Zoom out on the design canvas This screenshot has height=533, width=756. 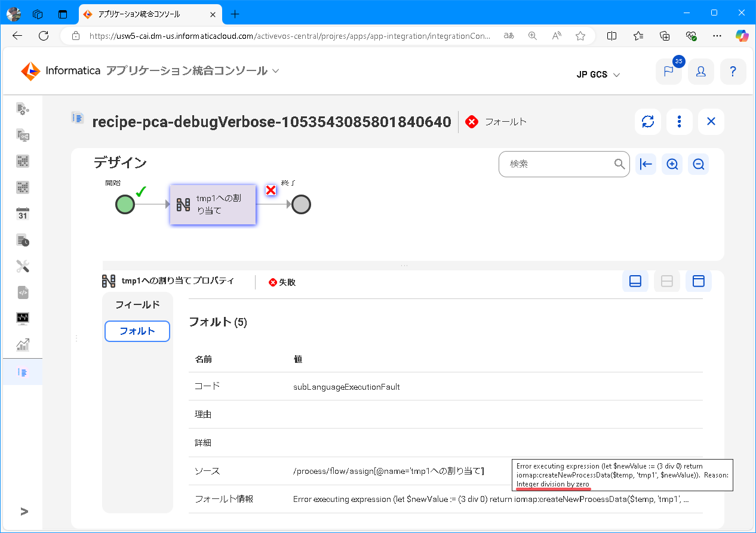[x=699, y=164]
